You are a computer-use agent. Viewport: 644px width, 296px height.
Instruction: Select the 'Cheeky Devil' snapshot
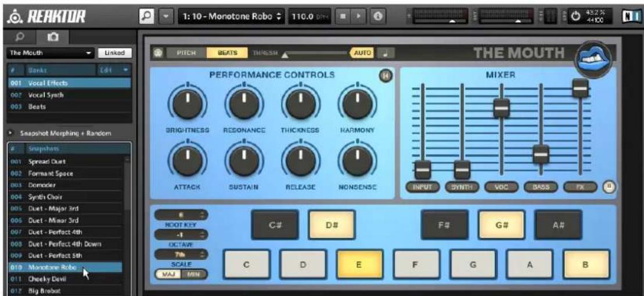pos(65,279)
